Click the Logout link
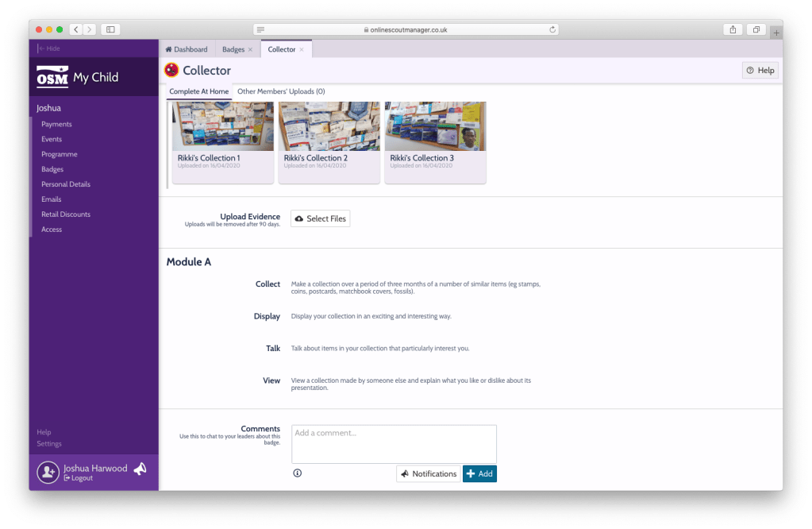Viewport: 812px width, 529px height. pos(82,478)
